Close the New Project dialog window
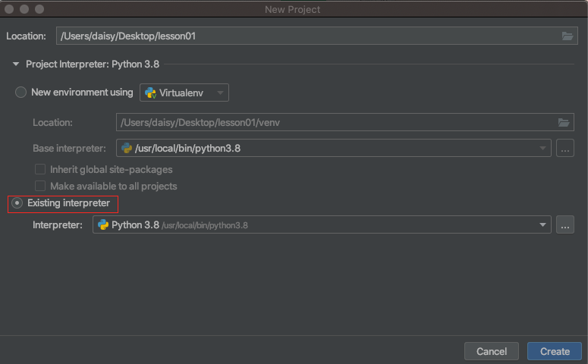 9,9
